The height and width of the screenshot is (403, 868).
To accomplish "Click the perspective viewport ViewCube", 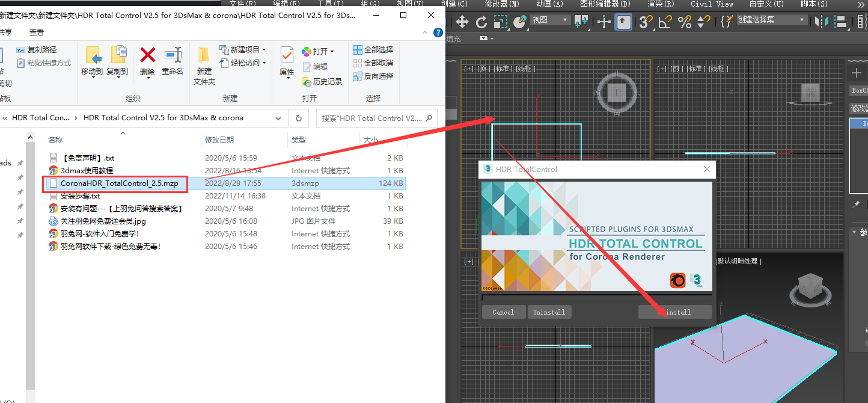I will click(x=810, y=288).
